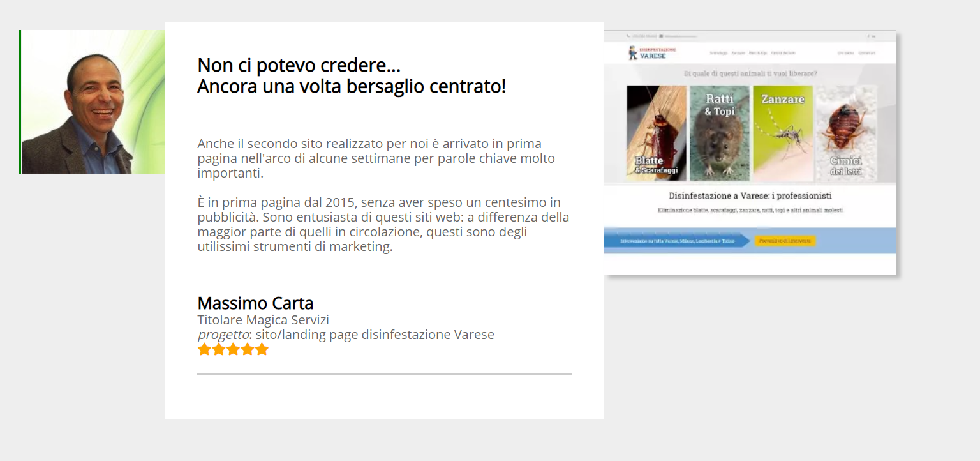The height and width of the screenshot is (461, 980).
Task: Open the Blatte & Scarafaggi cockroach tile
Action: (x=657, y=133)
